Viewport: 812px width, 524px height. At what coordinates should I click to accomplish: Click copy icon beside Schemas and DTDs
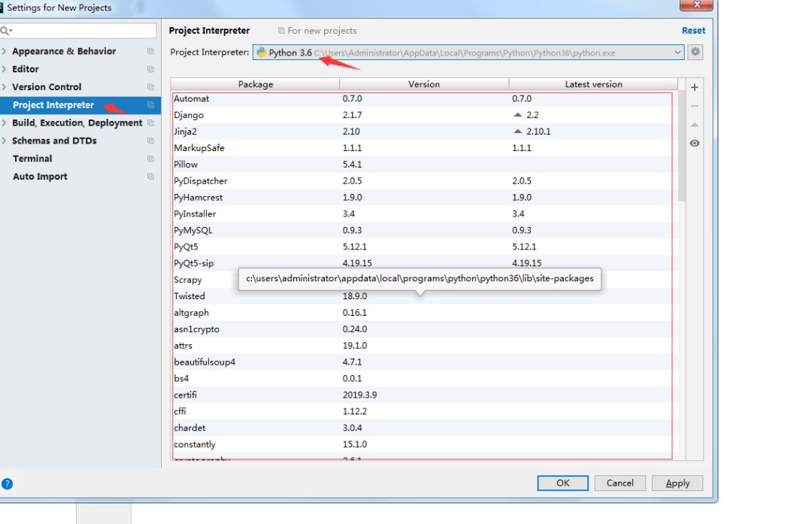tap(150, 141)
